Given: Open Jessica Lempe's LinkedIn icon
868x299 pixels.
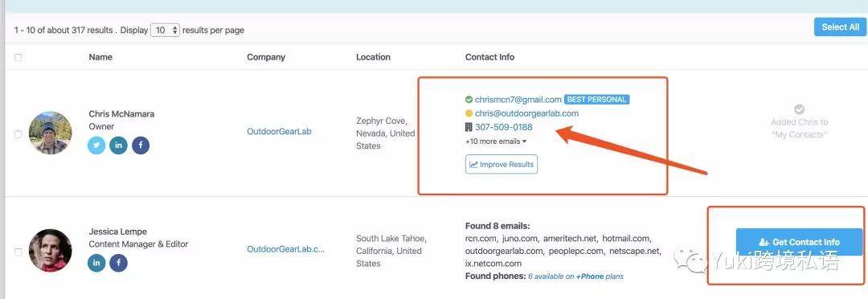Looking at the screenshot, I should (96, 263).
